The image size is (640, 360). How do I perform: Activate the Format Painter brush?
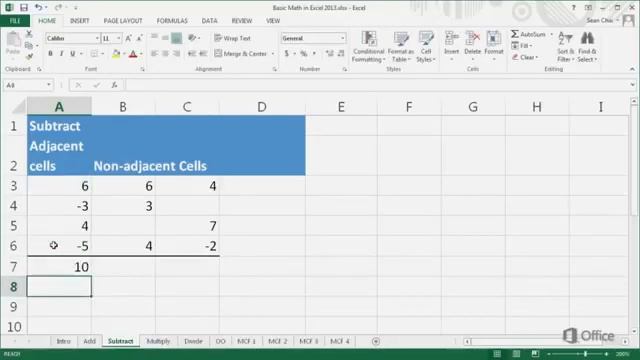[29, 56]
